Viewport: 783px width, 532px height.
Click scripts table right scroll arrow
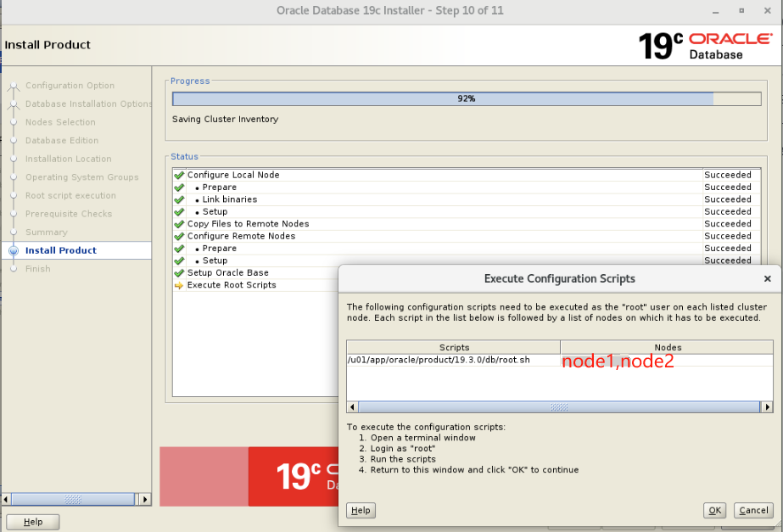pos(767,406)
